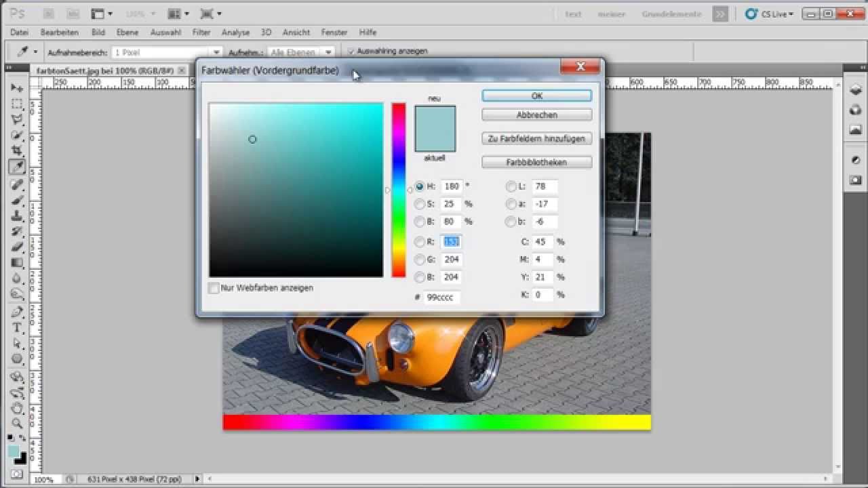The width and height of the screenshot is (868, 488).
Task: Select the Blur tool
Action: [17, 278]
